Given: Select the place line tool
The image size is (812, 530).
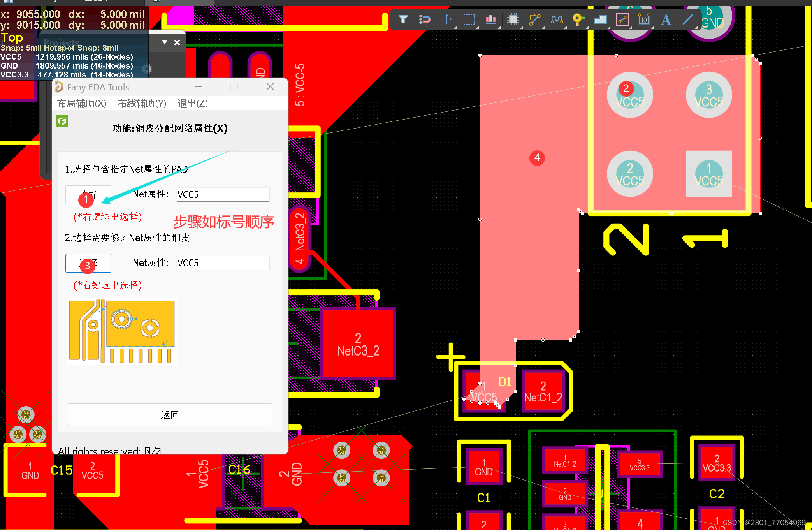Looking at the screenshot, I should click(688, 19).
